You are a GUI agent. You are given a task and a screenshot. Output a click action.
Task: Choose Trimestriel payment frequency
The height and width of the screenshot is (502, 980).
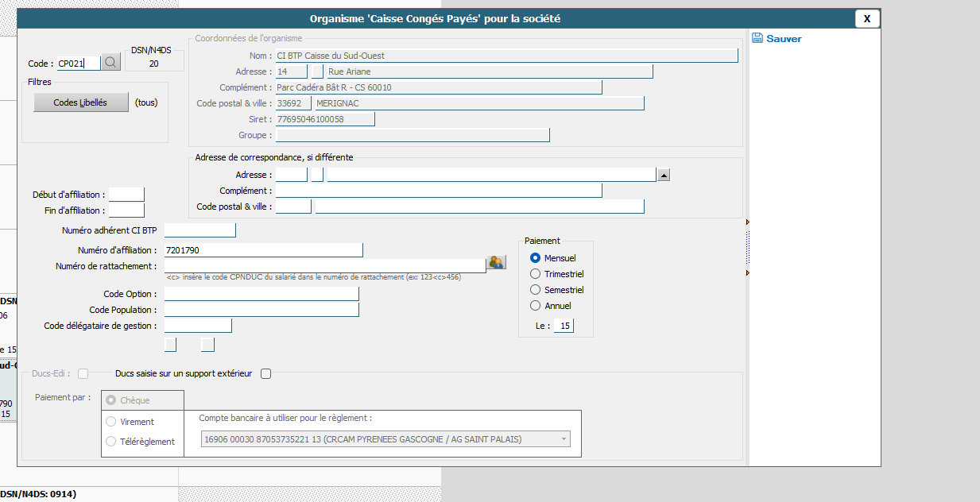coord(535,274)
